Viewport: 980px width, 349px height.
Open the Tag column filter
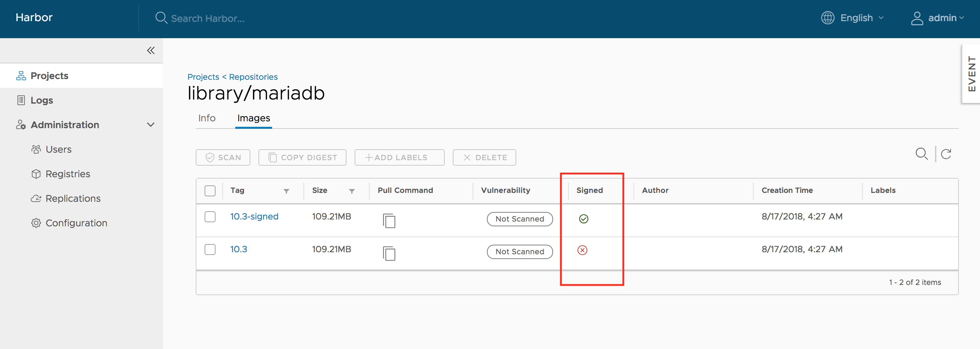click(286, 191)
